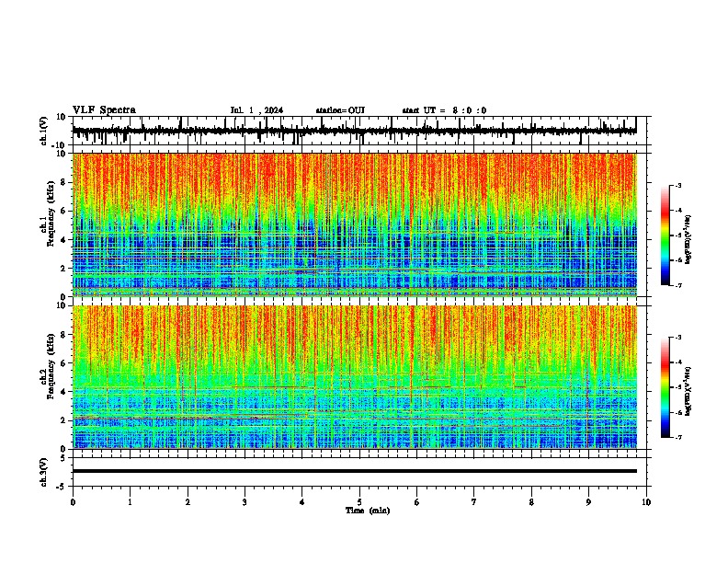Click the station=OUI header label
728x563 pixels.
(x=340, y=110)
